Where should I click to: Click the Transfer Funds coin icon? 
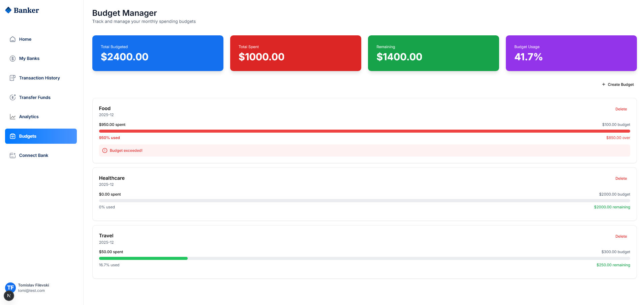point(12,98)
